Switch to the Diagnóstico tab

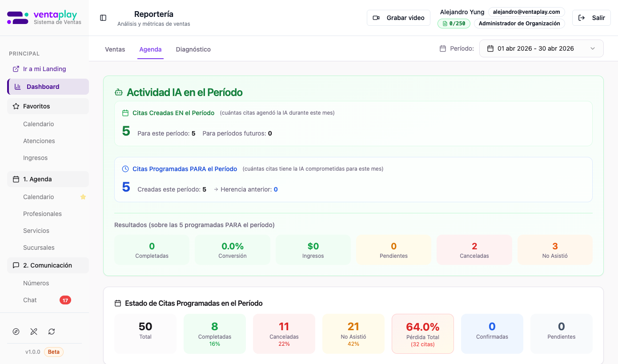(193, 49)
